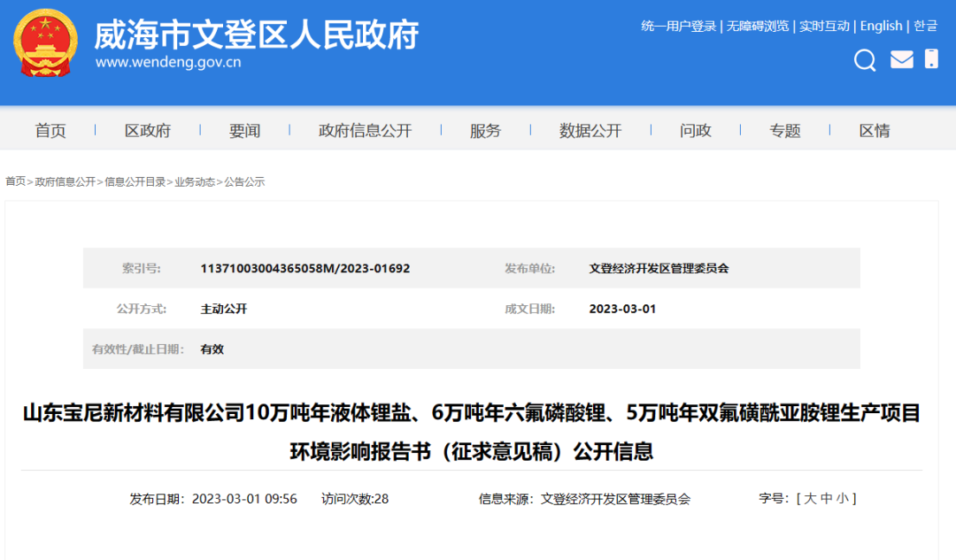Click the validity value 有效
Viewport: 956px width, 560px height.
click(x=212, y=349)
